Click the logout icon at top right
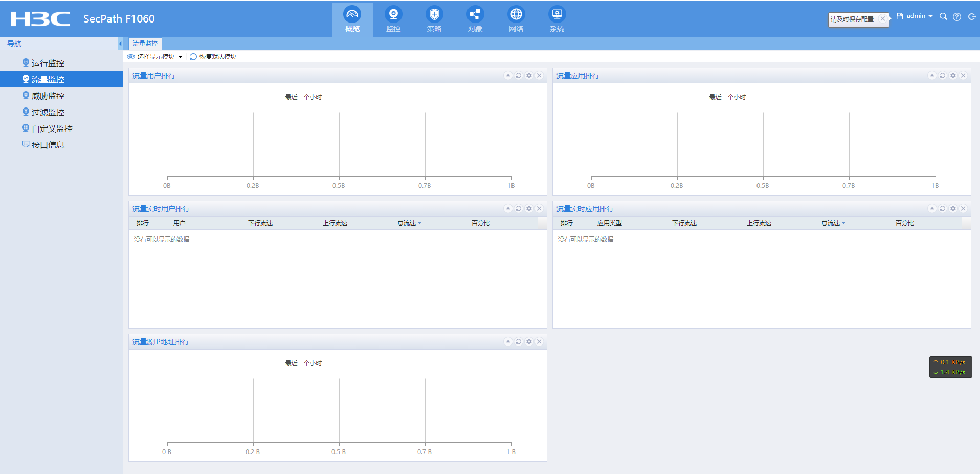The width and height of the screenshot is (980, 474). [x=972, y=16]
